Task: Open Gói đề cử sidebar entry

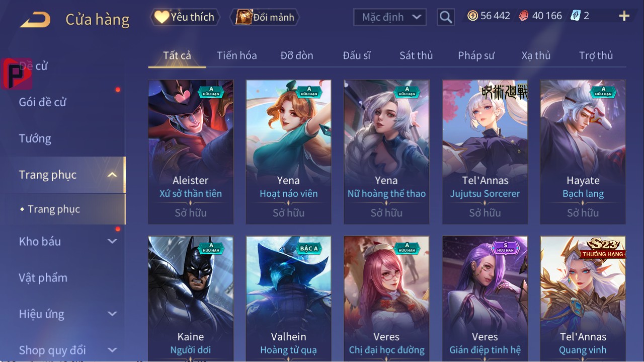Action: (43, 102)
